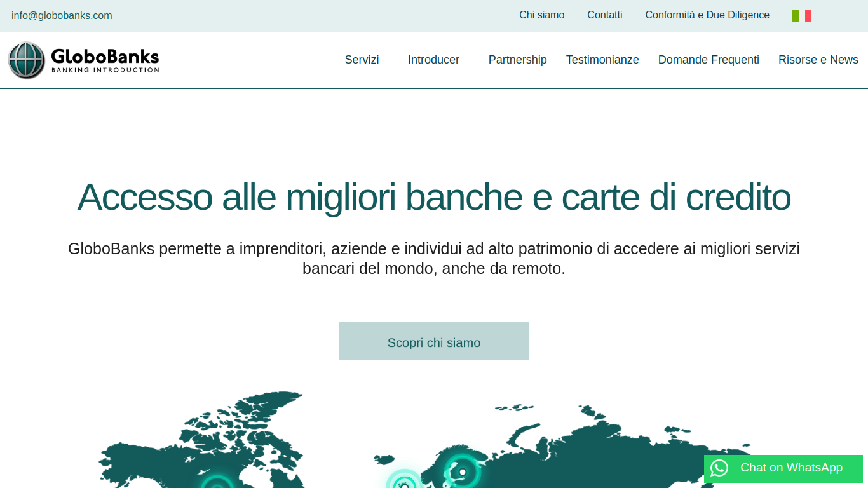Open the Chi siamo page
This screenshot has height=488, width=868.
click(541, 15)
